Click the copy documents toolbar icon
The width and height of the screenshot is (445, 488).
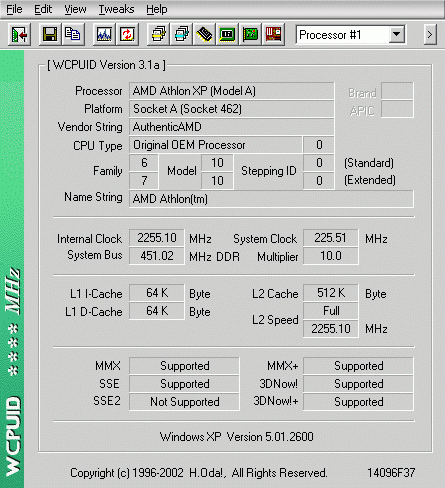pyautogui.click(x=72, y=34)
